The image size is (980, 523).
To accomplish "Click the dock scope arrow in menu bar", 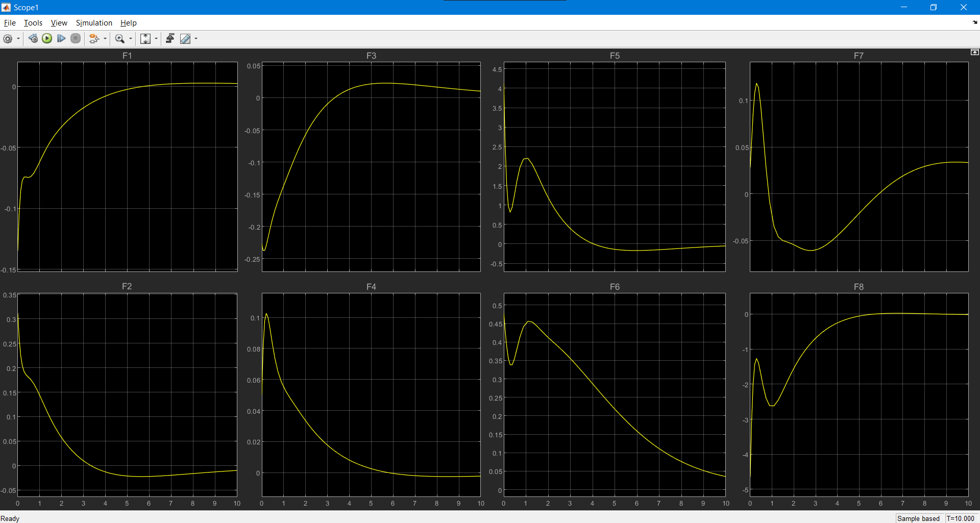I will pos(975,22).
